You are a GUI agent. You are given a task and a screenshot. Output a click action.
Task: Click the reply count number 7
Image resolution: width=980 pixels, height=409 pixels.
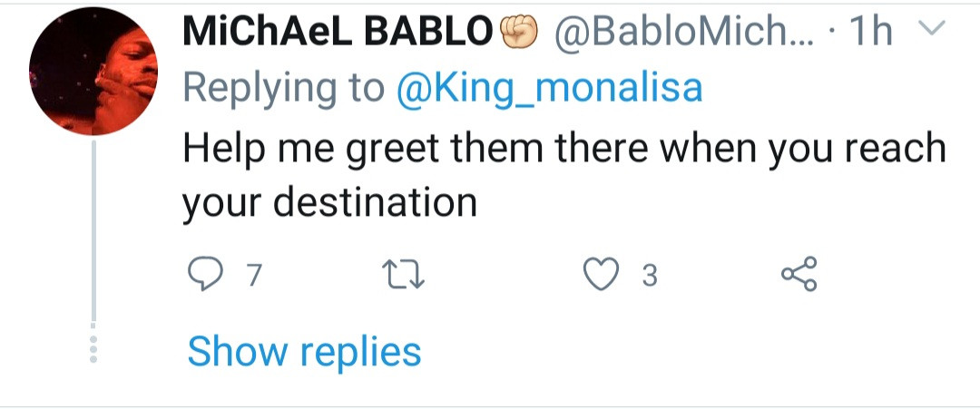pyautogui.click(x=252, y=275)
